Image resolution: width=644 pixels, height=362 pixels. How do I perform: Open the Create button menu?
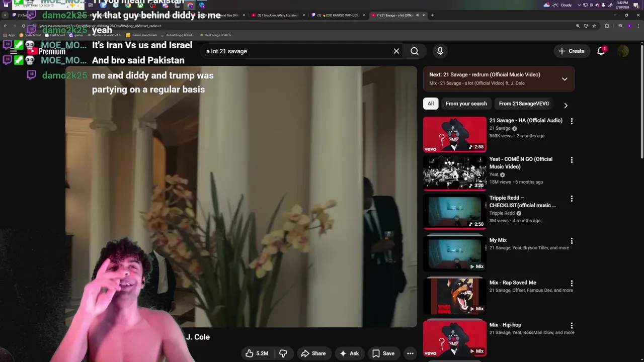[572, 51]
